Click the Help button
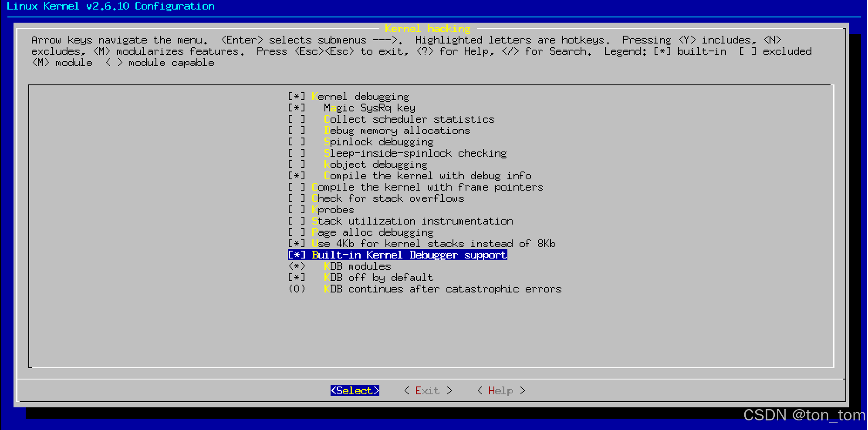Screen dimensions: 868x430 [x=501, y=390]
